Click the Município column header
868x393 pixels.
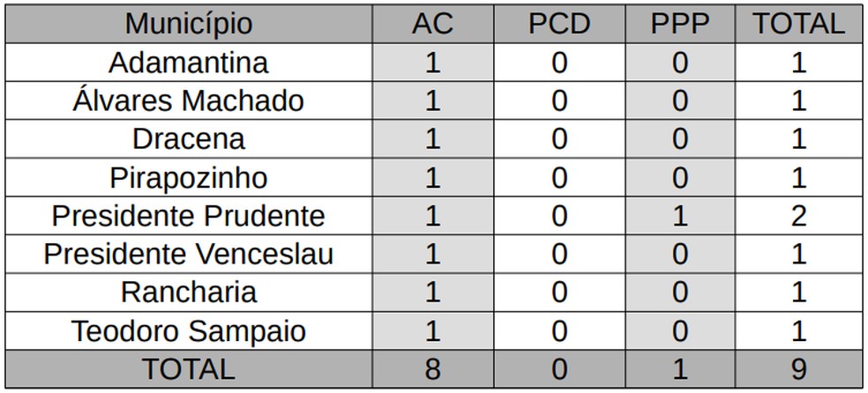[x=188, y=24]
